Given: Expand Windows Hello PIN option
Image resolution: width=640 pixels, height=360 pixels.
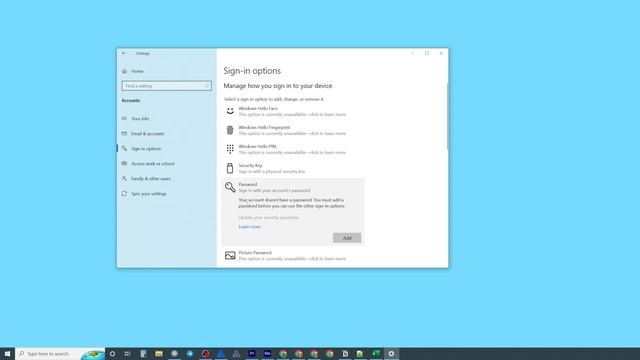Looking at the screenshot, I should point(292,149).
